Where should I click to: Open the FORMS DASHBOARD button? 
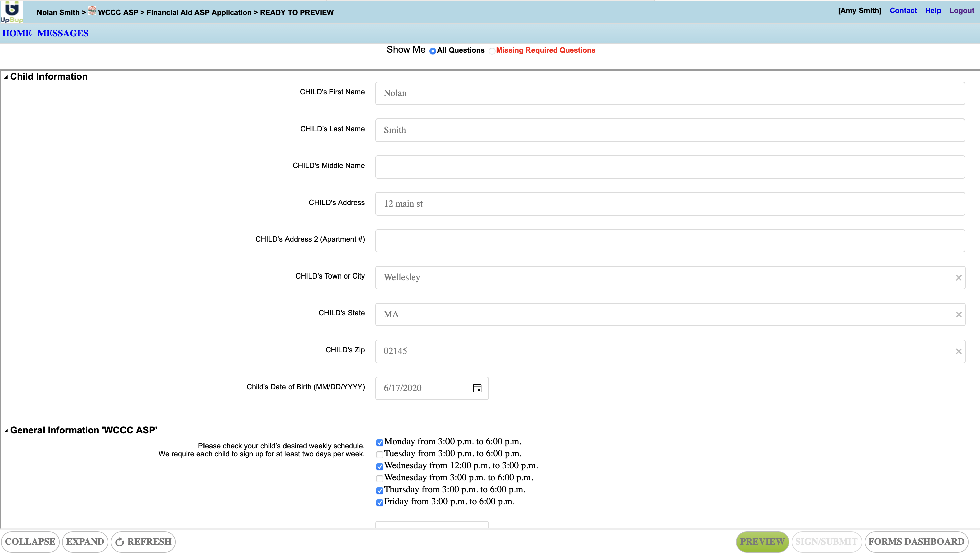click(916, 541)
